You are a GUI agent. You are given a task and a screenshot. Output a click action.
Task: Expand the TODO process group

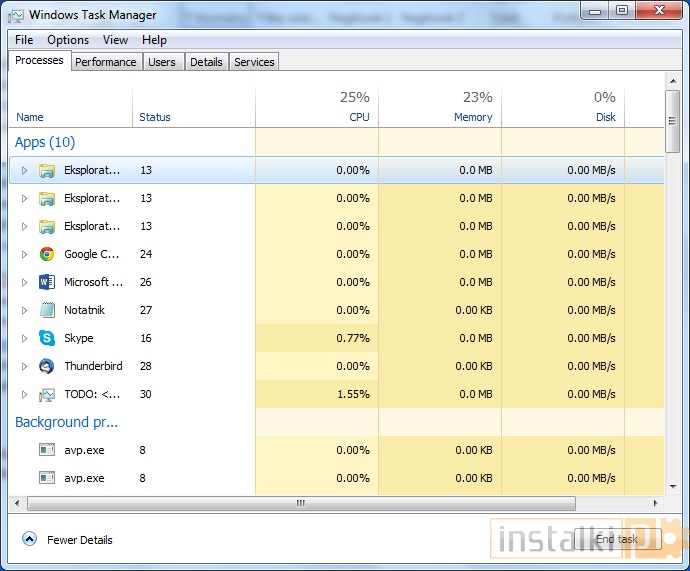(24, 395)
